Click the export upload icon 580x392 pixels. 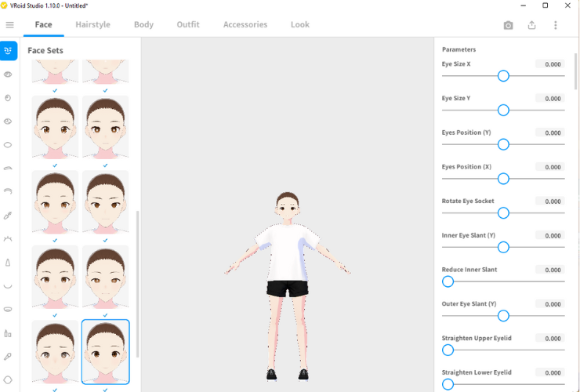[x=531, y=25]
